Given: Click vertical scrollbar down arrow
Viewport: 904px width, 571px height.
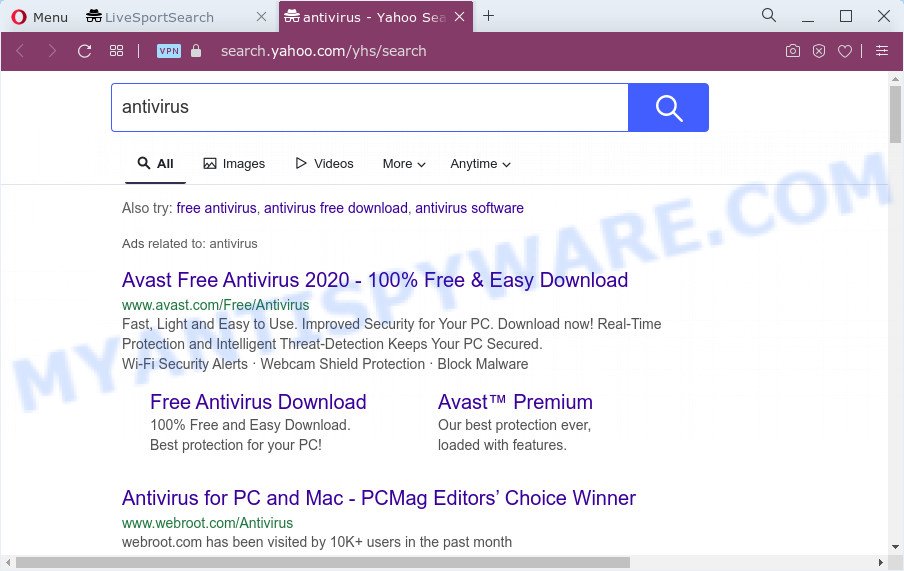Looking at the screenshot, I should [x=895, y=547].
